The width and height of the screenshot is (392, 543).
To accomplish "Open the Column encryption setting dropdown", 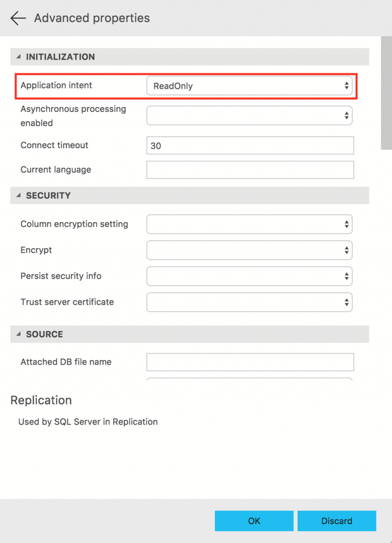I will [250, 224].
